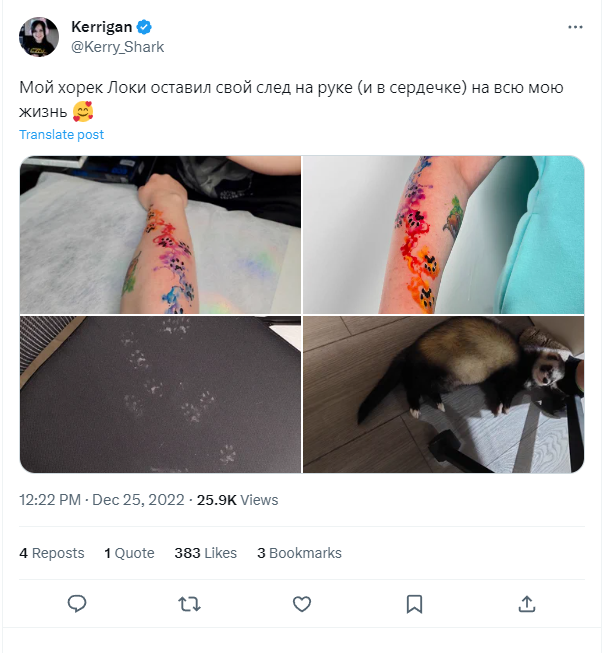Bookmark the post with the bookmark icon
The height and width of the screenshot is (653, 611).
tap(414, 604)
